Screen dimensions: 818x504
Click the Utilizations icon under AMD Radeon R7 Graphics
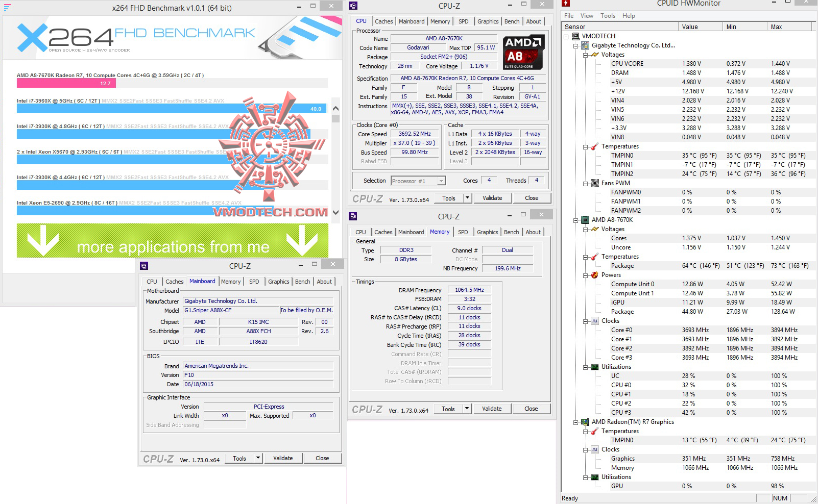coord(595,477)
